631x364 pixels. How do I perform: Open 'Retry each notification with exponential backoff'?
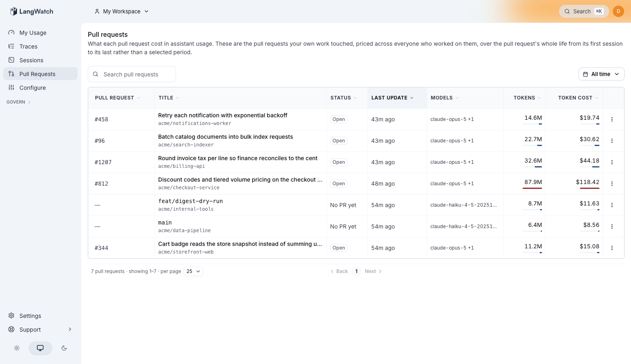click(222, 115)
